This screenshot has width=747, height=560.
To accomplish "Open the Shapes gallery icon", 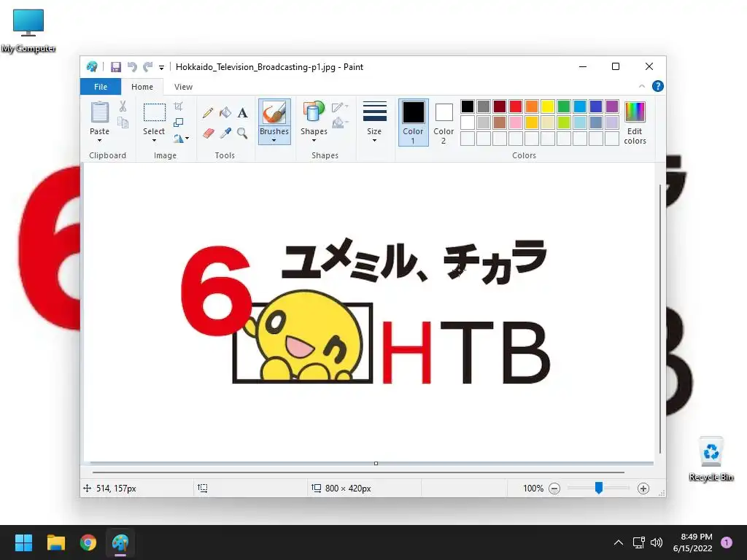I will (314, 112).
